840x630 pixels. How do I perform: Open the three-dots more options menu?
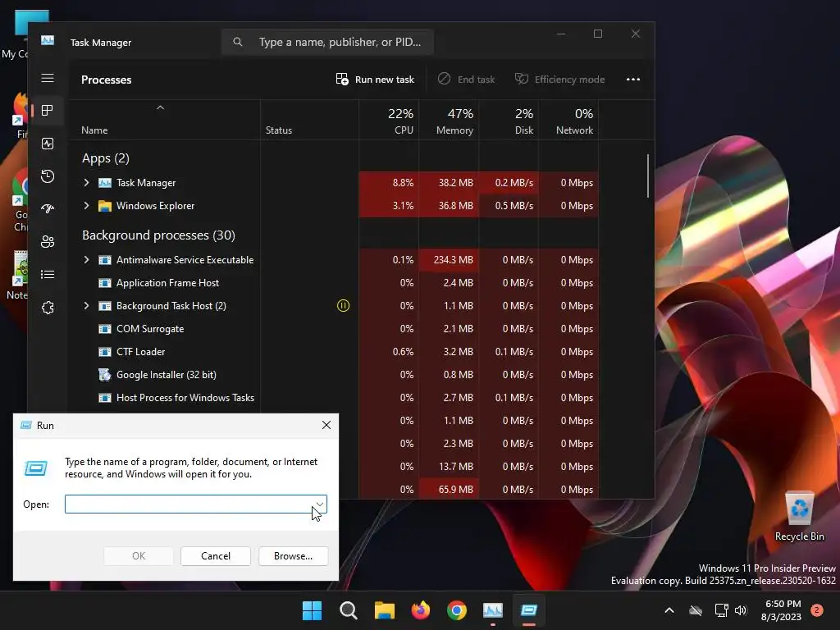point(633,80)
